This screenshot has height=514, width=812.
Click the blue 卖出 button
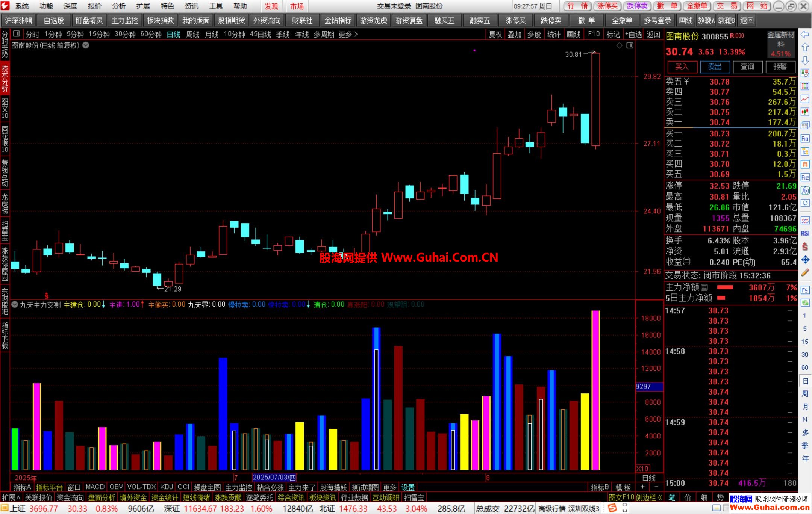[715, 67]
